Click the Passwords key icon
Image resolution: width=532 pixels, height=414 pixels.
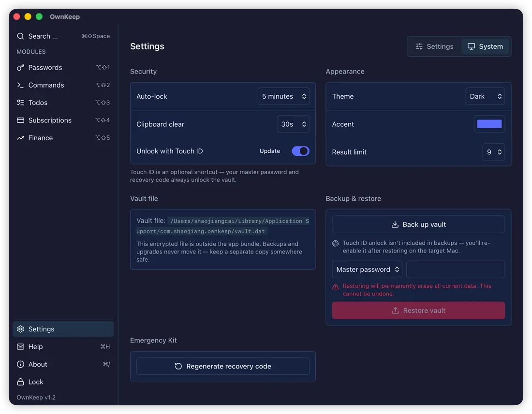(20, 67)
